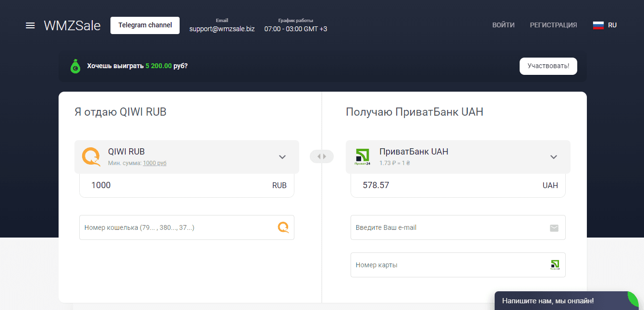Open the Telegram channel button
Screen dimensions: 644x310
(x=145, y=25)
